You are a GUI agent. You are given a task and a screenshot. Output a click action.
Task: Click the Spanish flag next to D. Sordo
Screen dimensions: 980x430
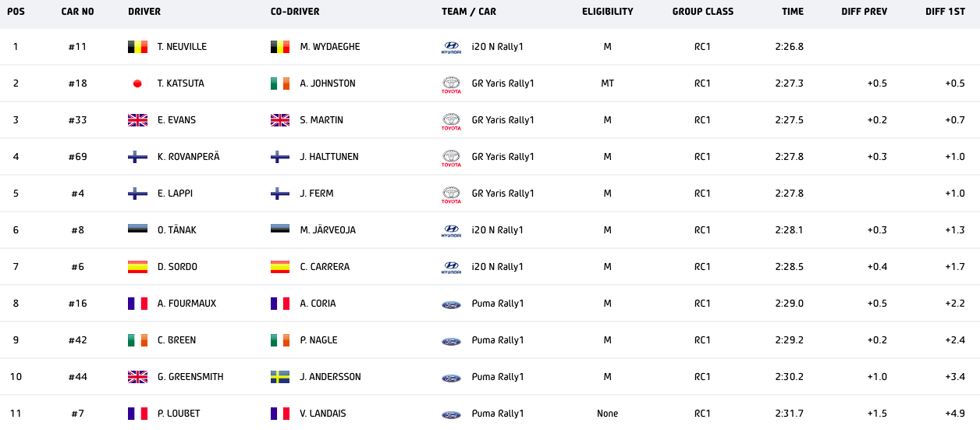coord(137,267)
